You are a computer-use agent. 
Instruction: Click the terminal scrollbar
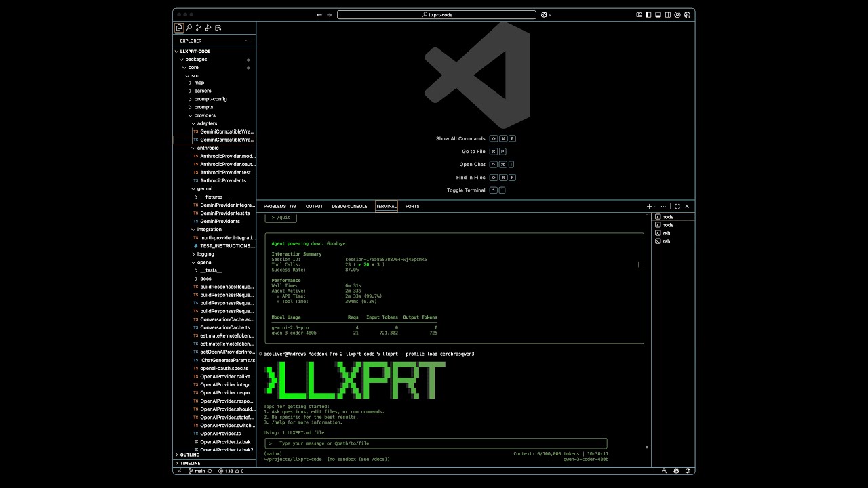[x=647, y=447]
